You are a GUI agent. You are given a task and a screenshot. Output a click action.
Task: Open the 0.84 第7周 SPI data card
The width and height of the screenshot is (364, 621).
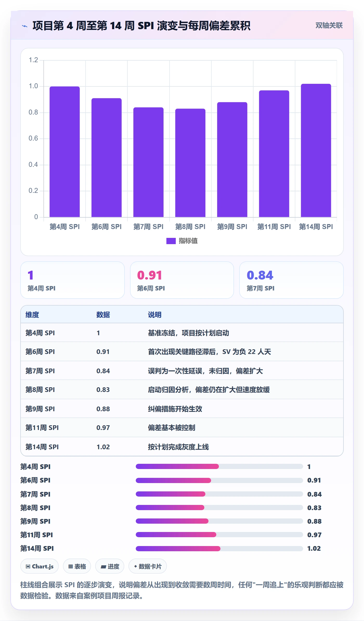click(291, 280)
